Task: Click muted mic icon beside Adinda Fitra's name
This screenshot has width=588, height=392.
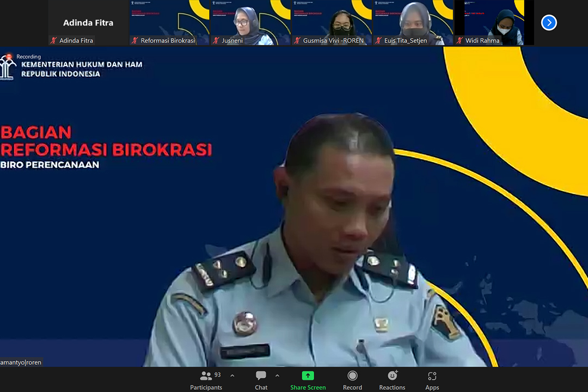Action: pos(53,41)
